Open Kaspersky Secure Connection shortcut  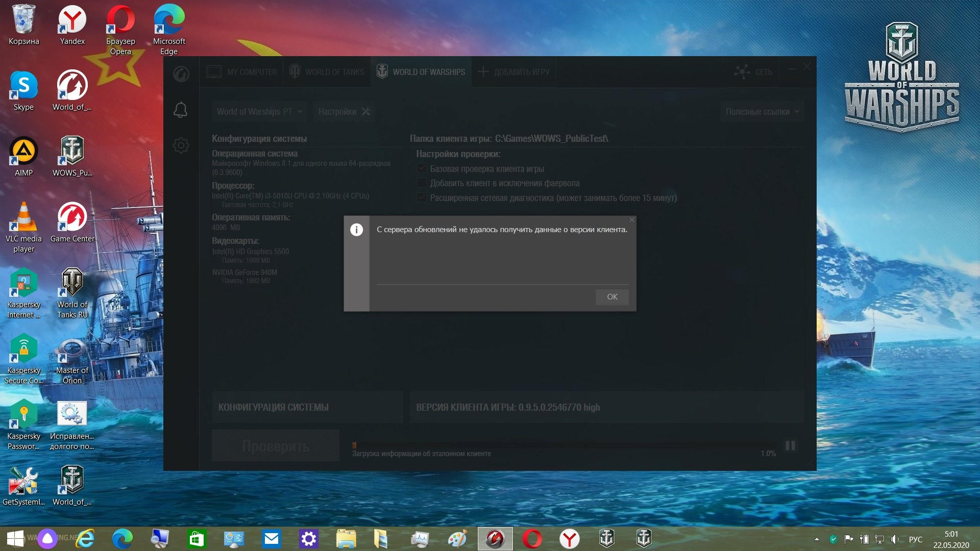(23, 359)
